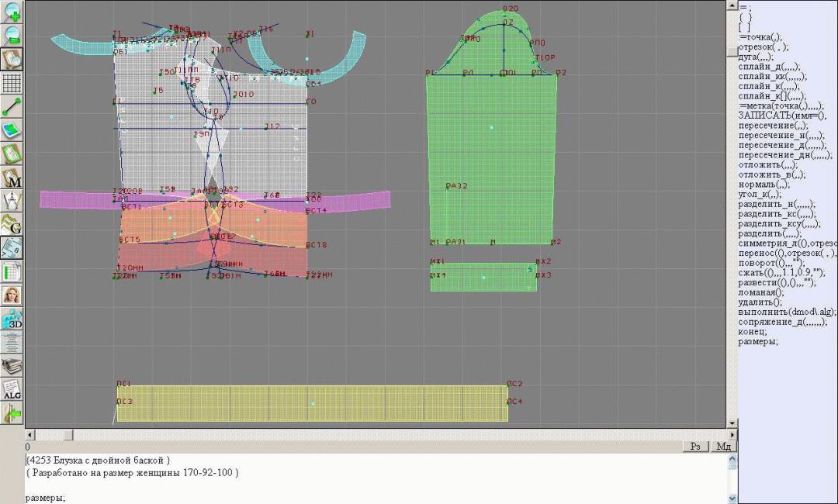Image resolution: width=838 pixels, height=504 pixels.
Task: Click the stacked books library icon
Action: (x=12, y=366)
